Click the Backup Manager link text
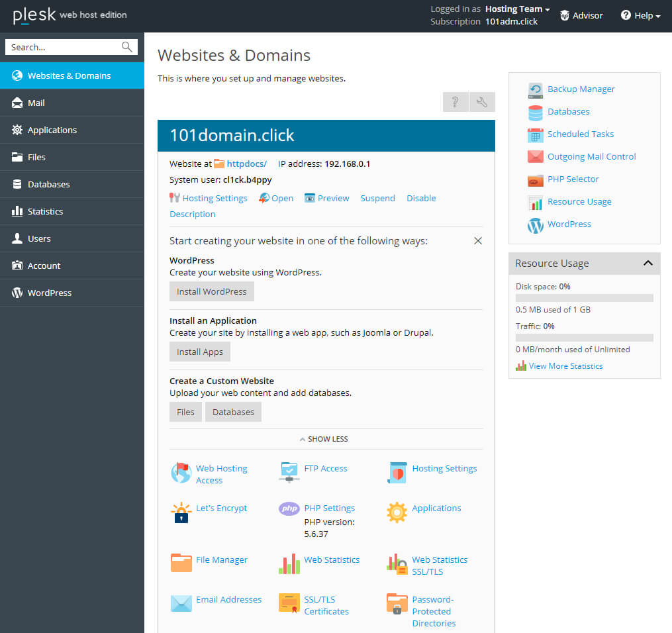Image resolution: width=672 pixels, height=633 pixels. 581,89
